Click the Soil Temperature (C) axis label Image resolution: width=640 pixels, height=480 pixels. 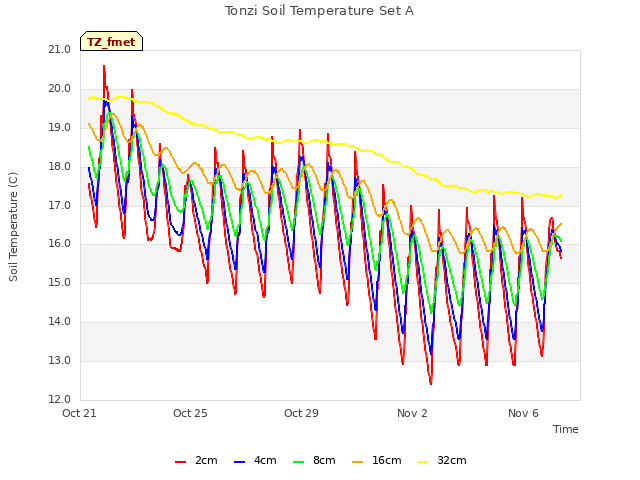pos(13,227)
